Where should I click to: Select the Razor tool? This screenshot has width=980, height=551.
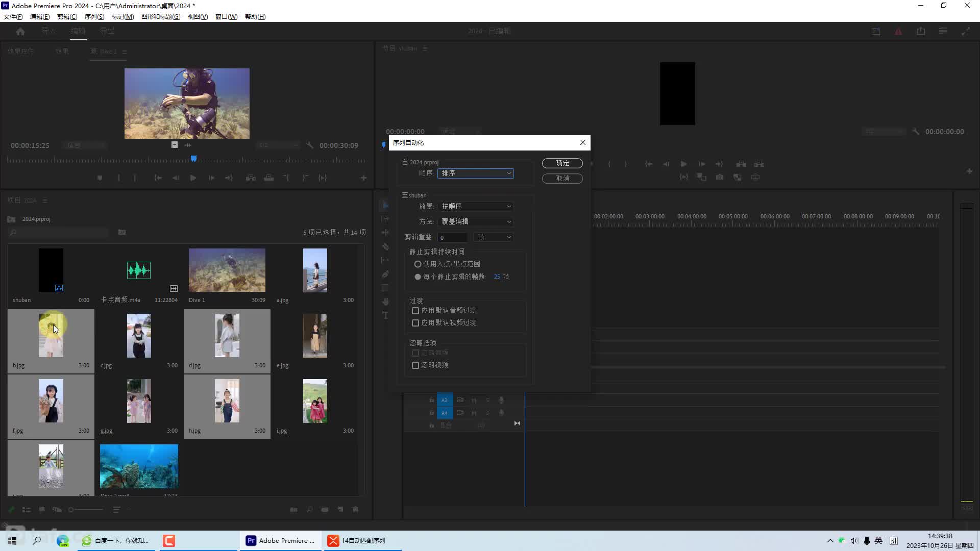[x=385, y=246]
